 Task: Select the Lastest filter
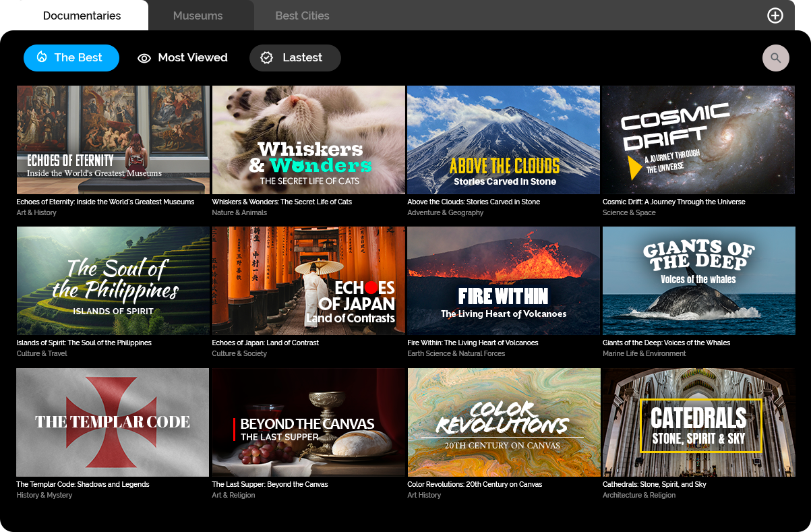point(295,58)
